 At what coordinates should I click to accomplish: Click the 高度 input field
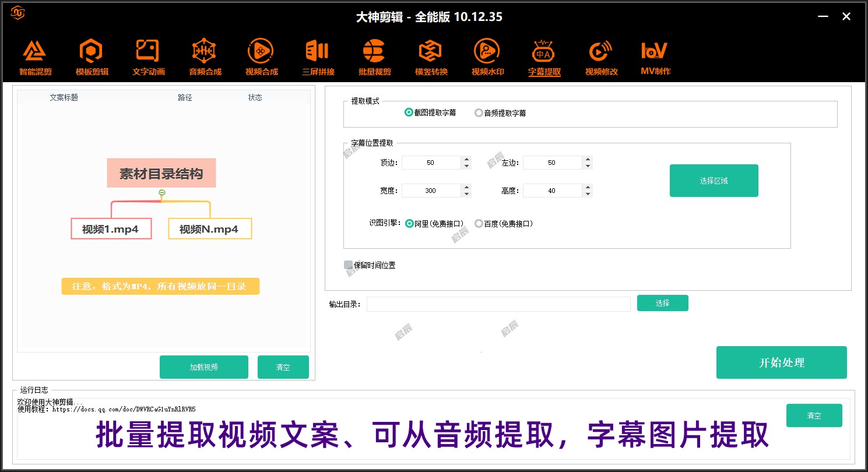[x=552, y=191]
